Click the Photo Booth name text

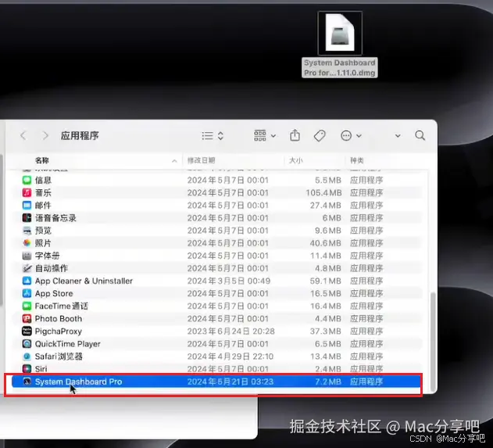(x=58, y=318)
